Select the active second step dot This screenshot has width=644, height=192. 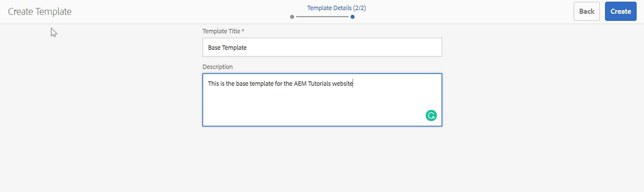click(353, 17)
